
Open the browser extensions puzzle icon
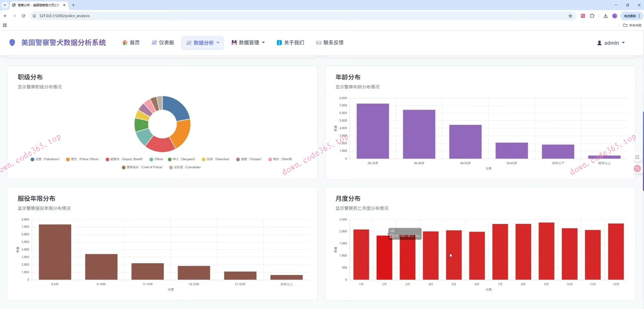[592, 16]
